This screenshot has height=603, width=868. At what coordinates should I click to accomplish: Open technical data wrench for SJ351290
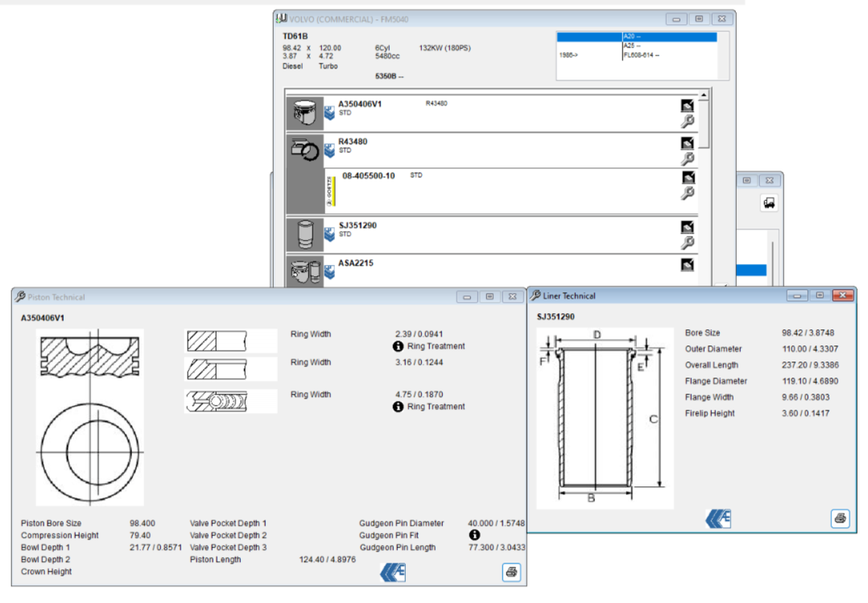click(x=687, y=243)
